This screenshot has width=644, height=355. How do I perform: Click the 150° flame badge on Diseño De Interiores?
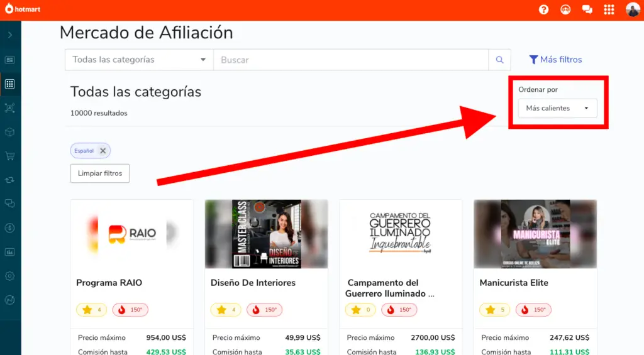[265, 309]
